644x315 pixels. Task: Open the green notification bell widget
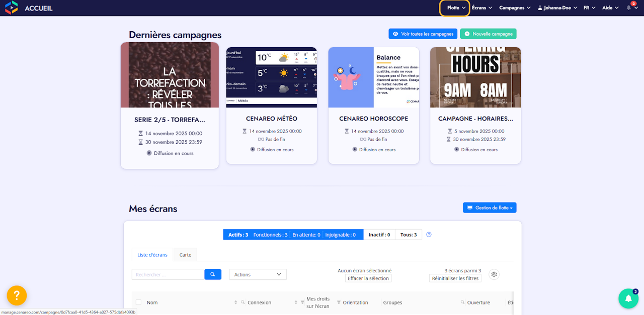coord(628,298)
